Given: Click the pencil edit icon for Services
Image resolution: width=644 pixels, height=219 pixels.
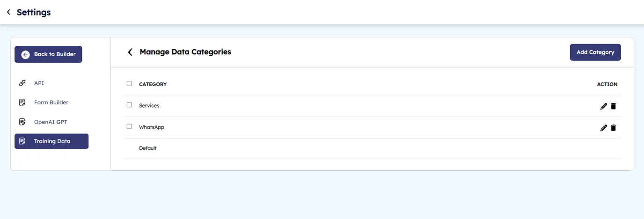Looking at the screenshot, I should point(603,106).
